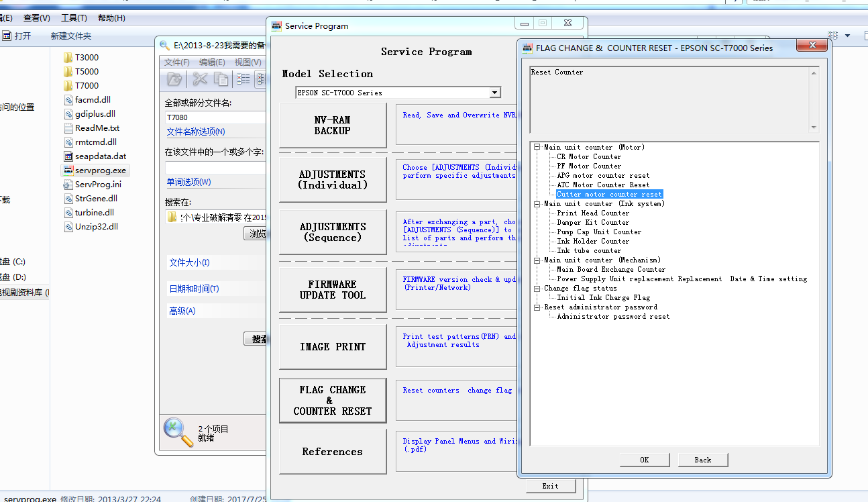Open Explorer view options dropdown arrow

click(x=848, y=36)
